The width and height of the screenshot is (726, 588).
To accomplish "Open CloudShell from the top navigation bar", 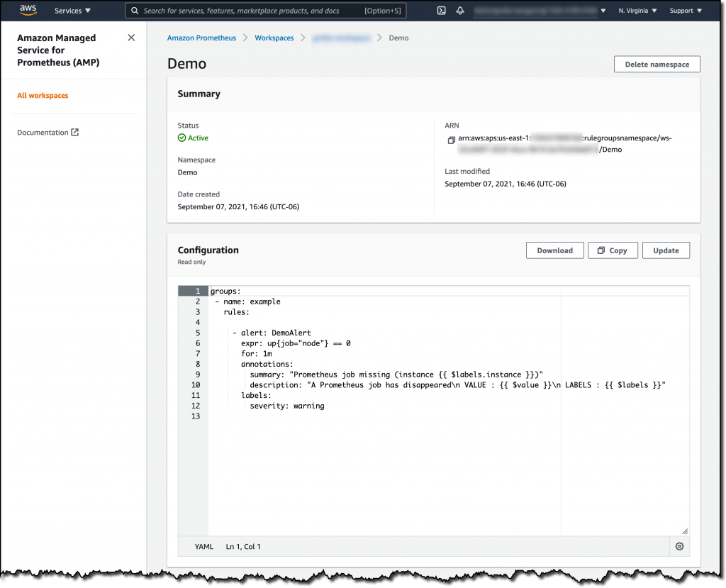I will click(441, 11).
